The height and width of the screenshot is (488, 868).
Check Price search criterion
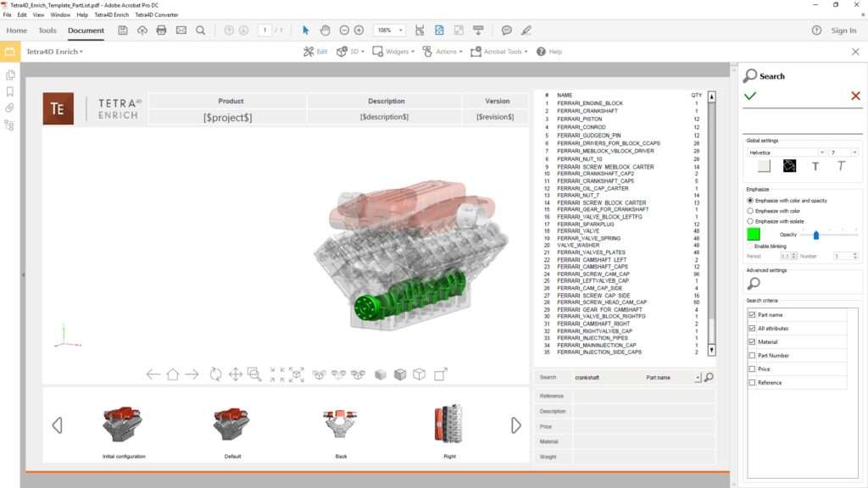(752, 369)
